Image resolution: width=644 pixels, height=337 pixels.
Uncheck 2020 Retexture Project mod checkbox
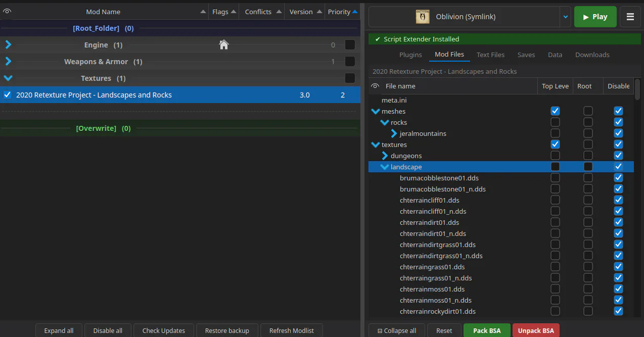pyautogui.click(x=7, y=94)
